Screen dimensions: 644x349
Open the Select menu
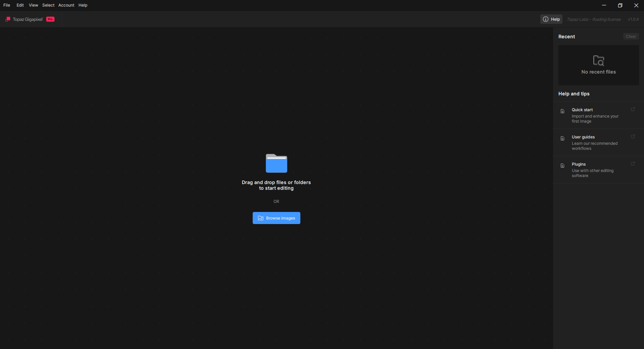coord(48,5)
